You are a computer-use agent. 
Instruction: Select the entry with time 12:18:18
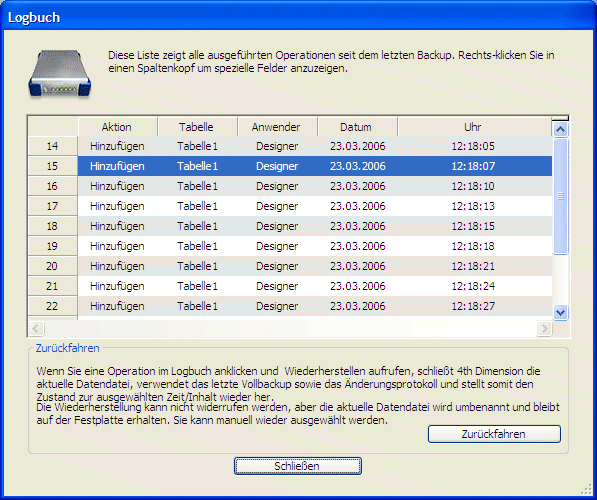[x=290, y=246]
